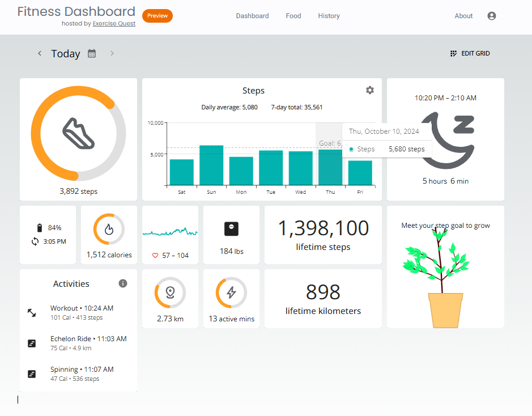Go to the next day arrow

click(112, 53)
